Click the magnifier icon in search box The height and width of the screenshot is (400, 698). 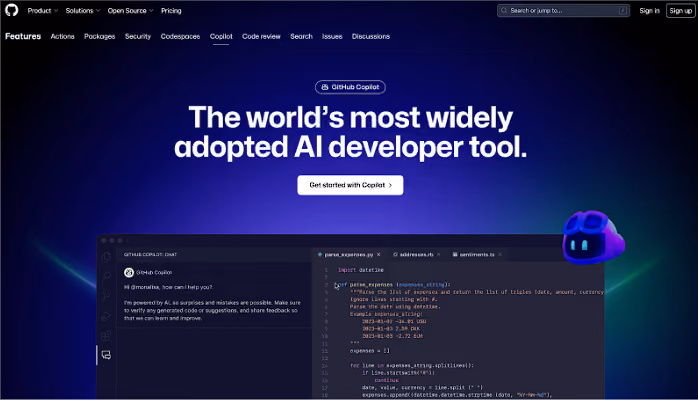pyautogui.click(x=504, y=10)
